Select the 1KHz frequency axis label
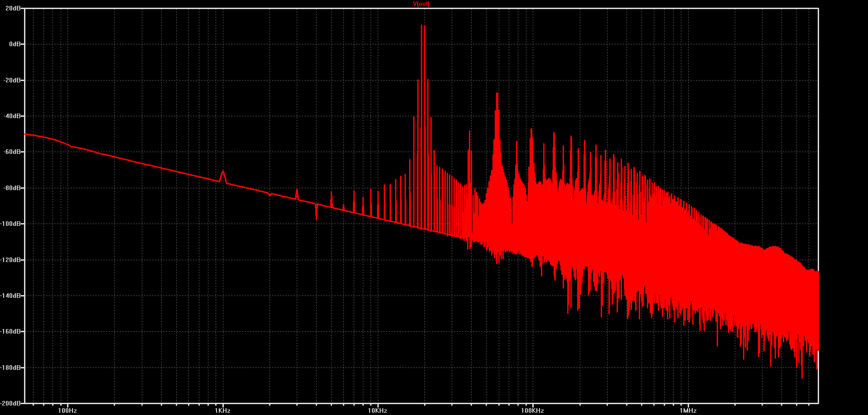The width and height of the screenshot is (868, 415). 222,410
